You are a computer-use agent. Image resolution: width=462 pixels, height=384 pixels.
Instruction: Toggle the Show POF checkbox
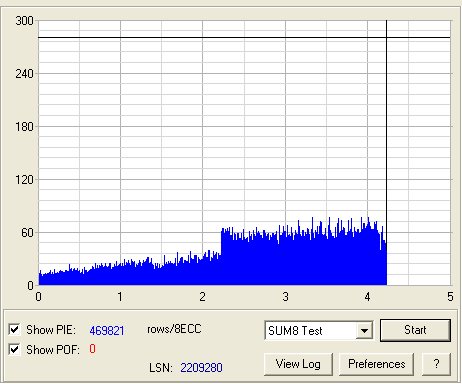(14, 350)
